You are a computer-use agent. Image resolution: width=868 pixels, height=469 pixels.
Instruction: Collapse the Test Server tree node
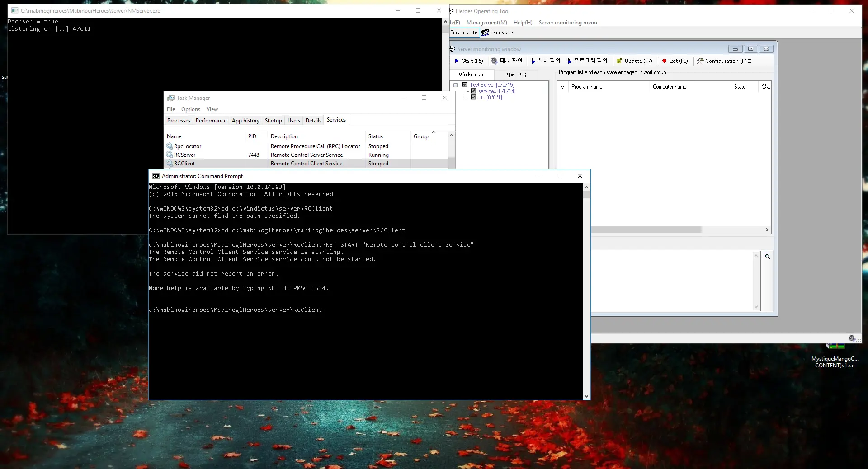coord(456,85)
